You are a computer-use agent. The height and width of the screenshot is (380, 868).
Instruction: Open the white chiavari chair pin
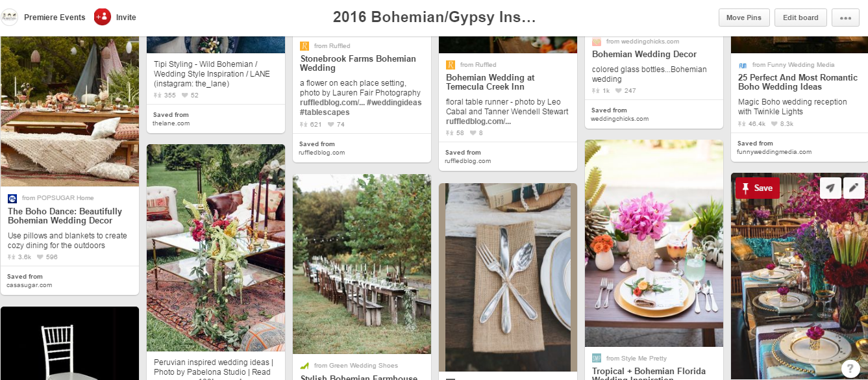[69, 344]
